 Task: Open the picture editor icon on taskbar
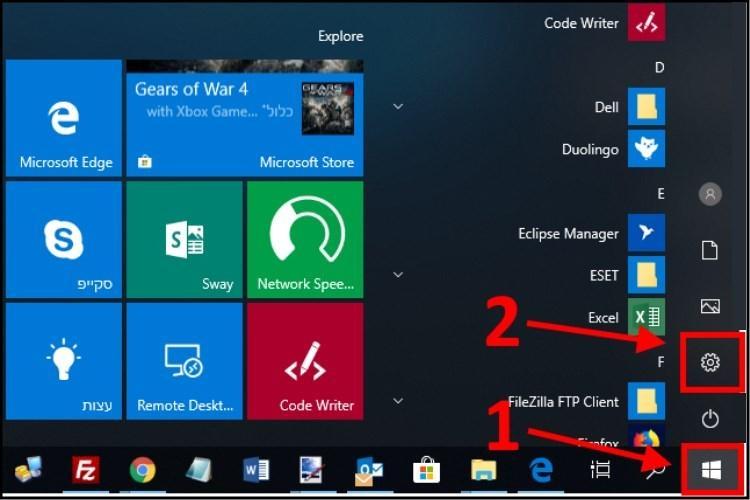click(x=311, y=470)
